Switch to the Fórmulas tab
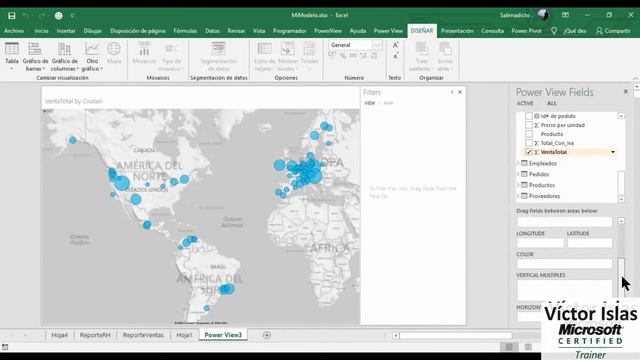This screenshot has height=360, width=640. pos(185,31)
